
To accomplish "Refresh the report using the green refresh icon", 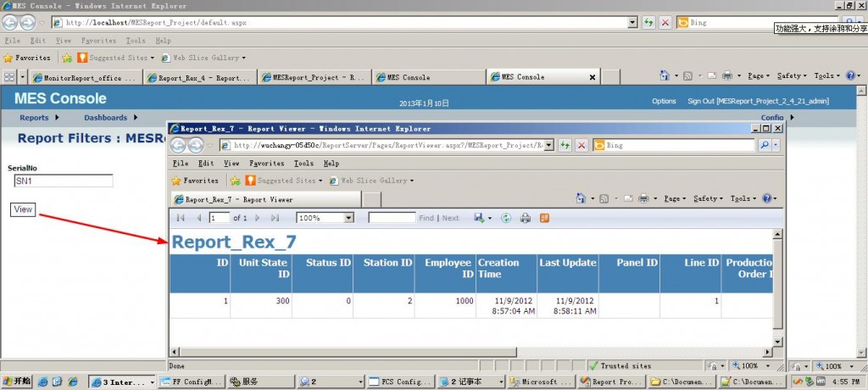I will pyautogui.click(x=506, y=218).
